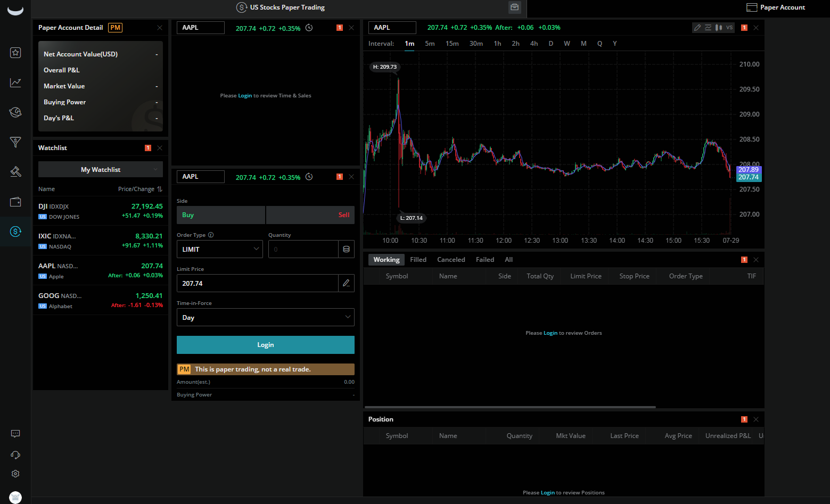The height and width of the screenshot is (504, 830).
Task: Click the Limit Price input field
Action: 258,283
